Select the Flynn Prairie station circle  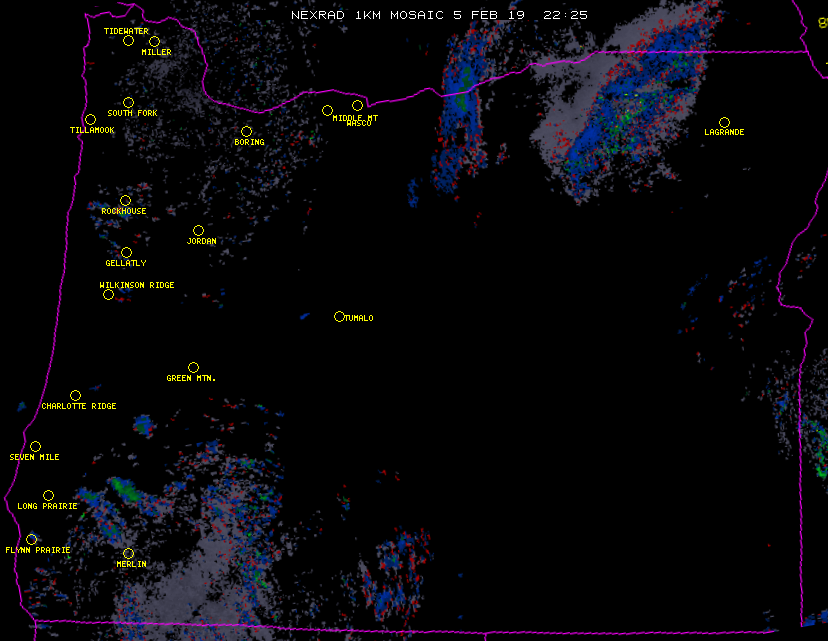tap(31, 540)
